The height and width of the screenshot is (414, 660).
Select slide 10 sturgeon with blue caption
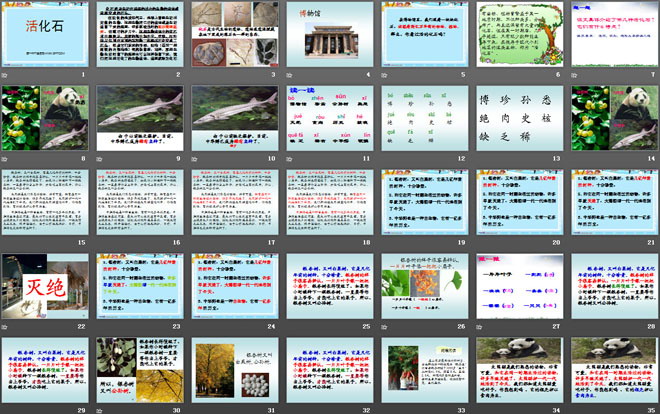click(235, 118)
